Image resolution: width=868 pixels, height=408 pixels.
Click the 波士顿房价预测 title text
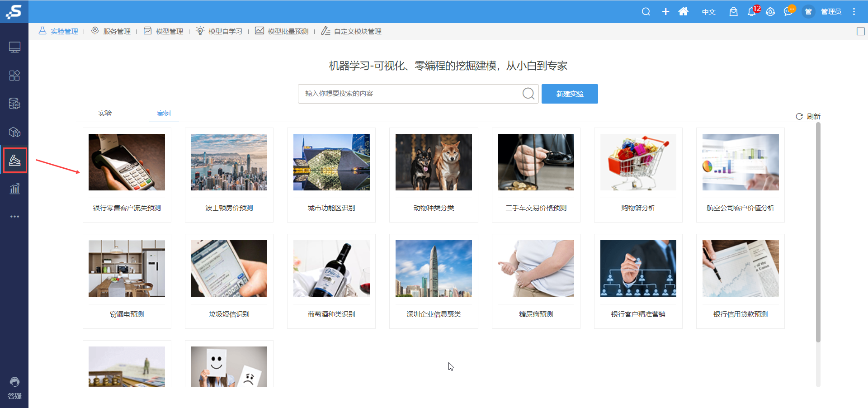(x=229, y=208)
